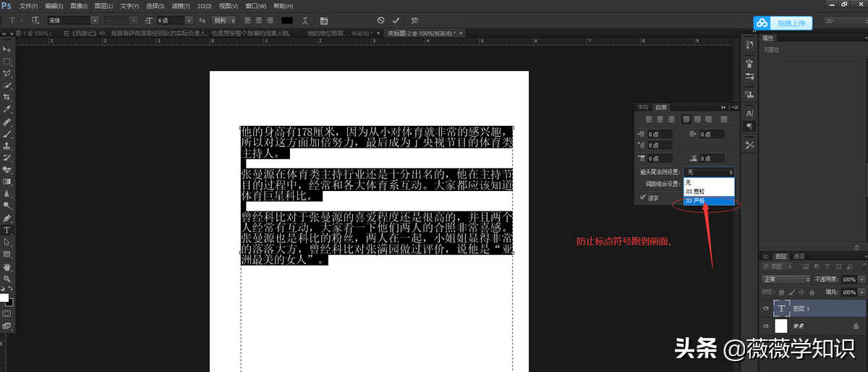The image size is (868, 372).
Task: Expand the opacity 不透明度 slider arrow
Action: click(x=861, y=279)
